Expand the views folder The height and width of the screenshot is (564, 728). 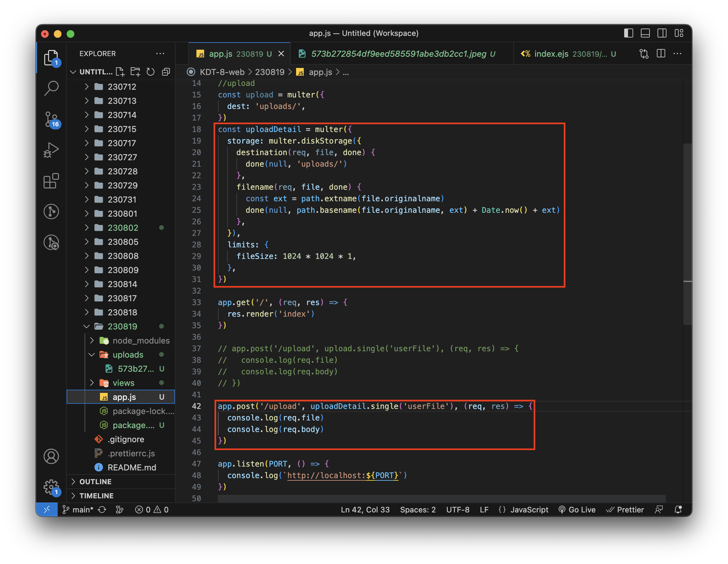tap(121, 383)
